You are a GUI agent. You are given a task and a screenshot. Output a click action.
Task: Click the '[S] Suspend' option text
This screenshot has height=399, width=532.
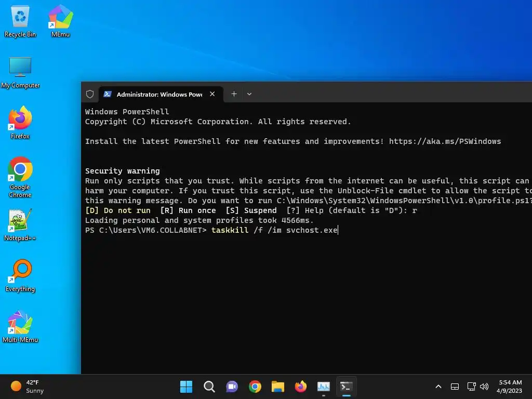click(251, 211)
